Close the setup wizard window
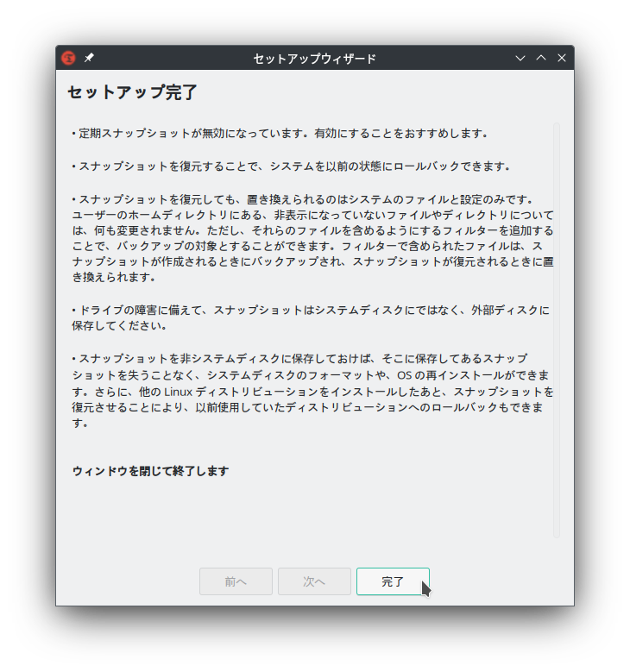The width and height of the screenshot is (630, 672). pos(562,58)
